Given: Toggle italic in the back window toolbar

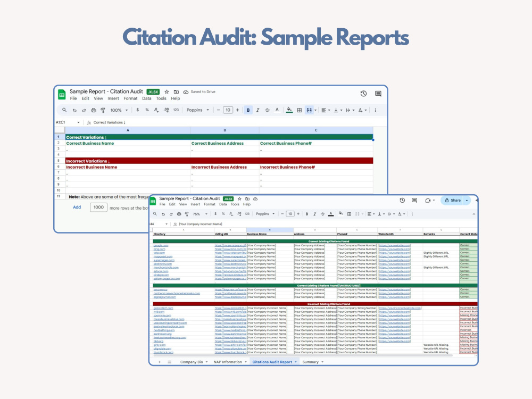Looking at the screenshot, I should point(257,110).
